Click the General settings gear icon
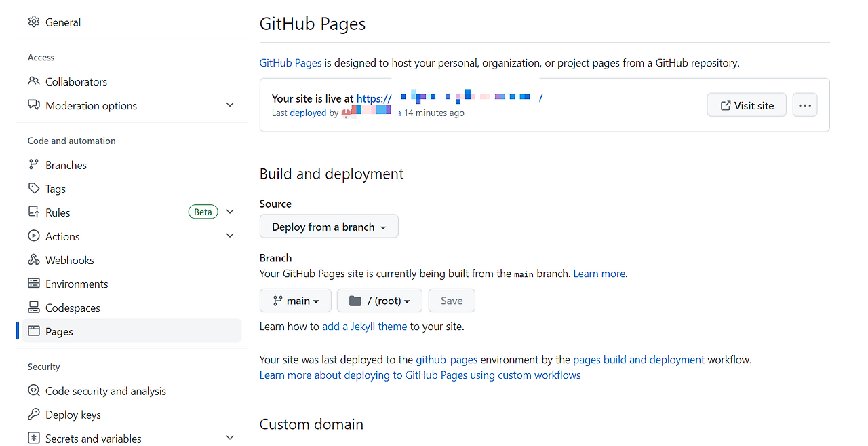The height and width of the screenshot is (446, 868). (x=34, y=22)
